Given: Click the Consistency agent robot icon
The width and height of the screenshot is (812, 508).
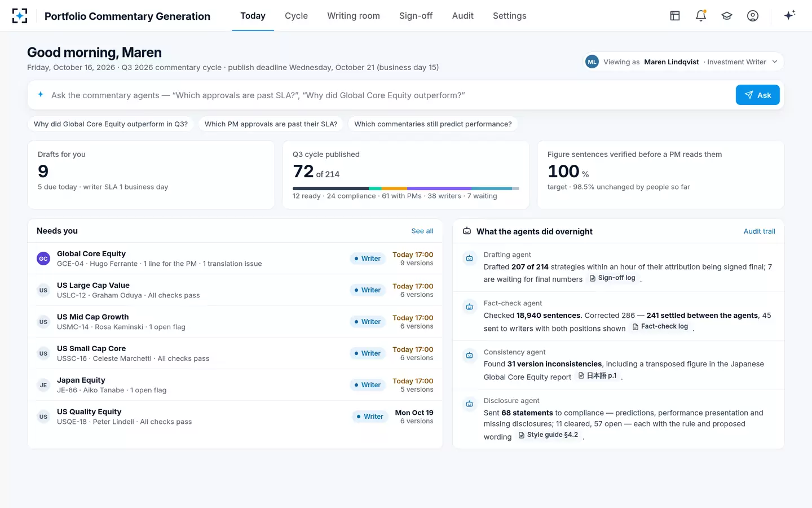Looking at the screenshot, I should [x=469, y=356].
